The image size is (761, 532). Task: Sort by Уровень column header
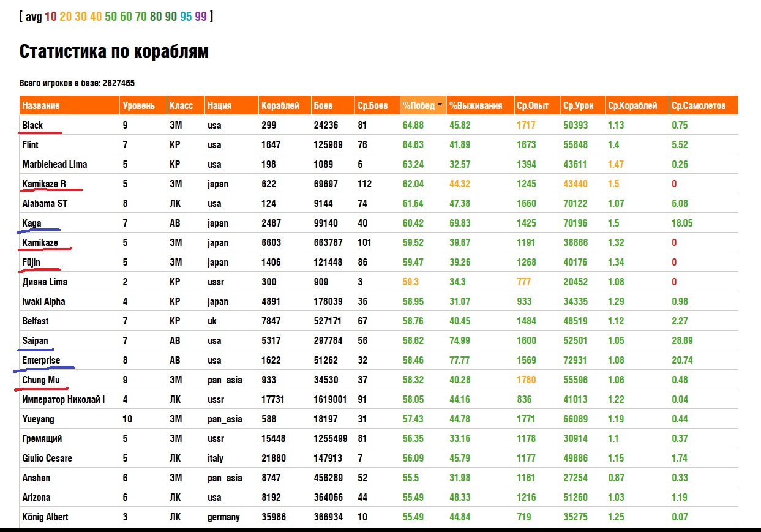tap(143, 105)
